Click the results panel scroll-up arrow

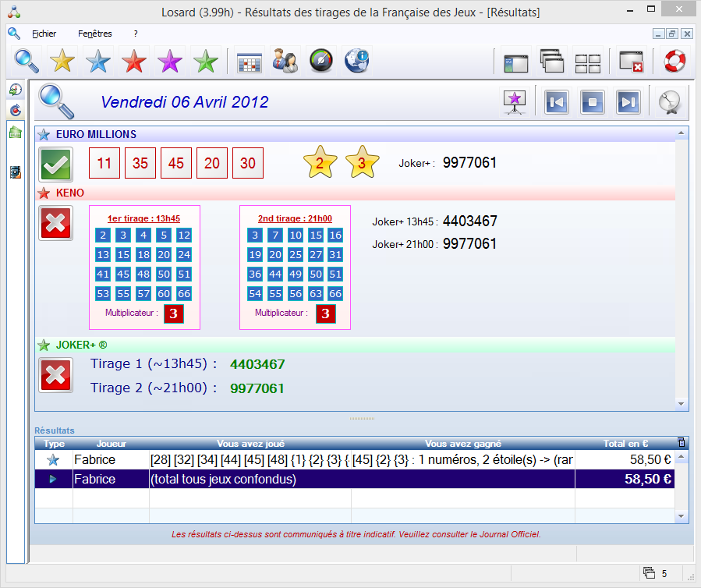[681, 133]
